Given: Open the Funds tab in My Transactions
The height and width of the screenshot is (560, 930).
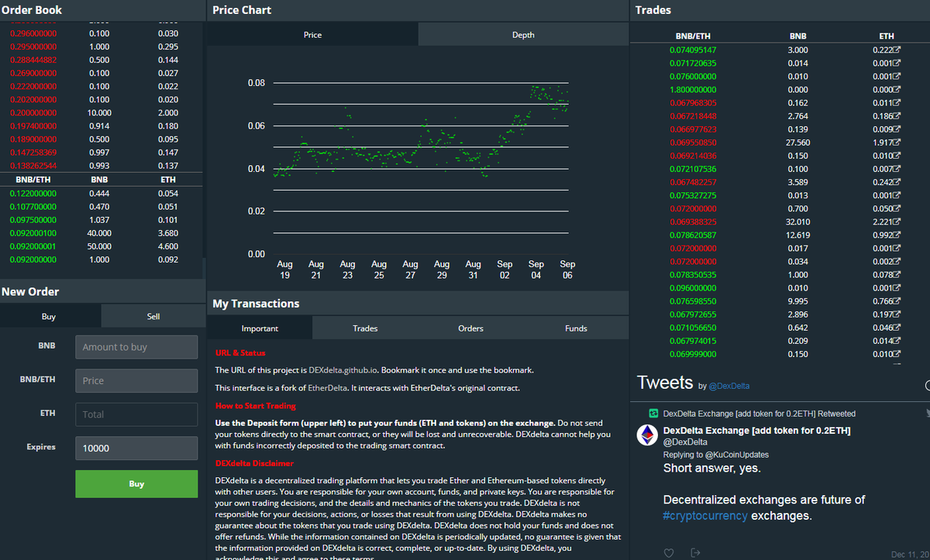Looking at the screenshot, I should [x=576, y=328].
